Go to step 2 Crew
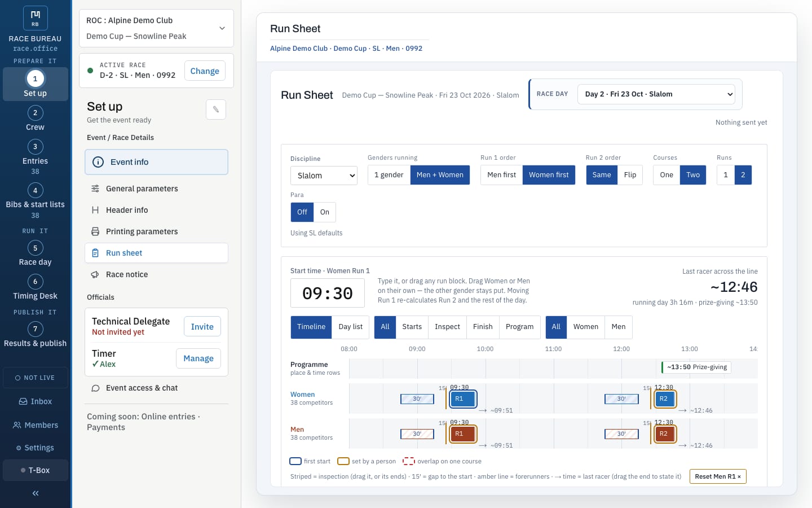 point(35,119)
